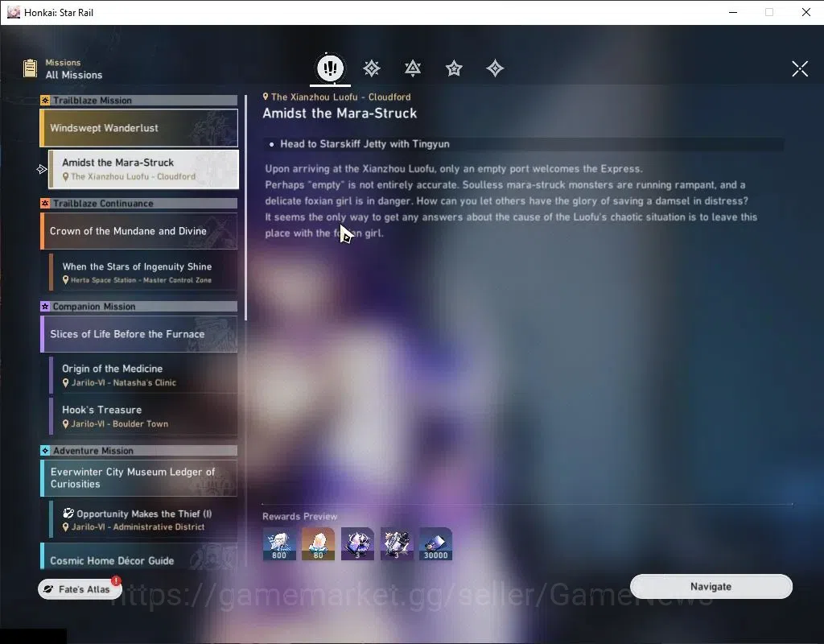Viewport: 824px width, 644px height.
Task: Collapse Slices of Life Before the Furnace
Action: coord(138,334)
